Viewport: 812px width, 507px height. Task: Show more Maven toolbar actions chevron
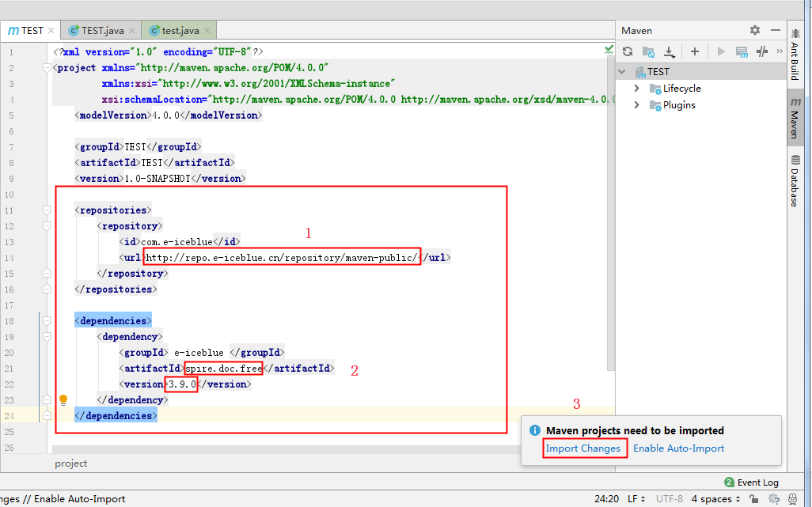click(780, 51)
